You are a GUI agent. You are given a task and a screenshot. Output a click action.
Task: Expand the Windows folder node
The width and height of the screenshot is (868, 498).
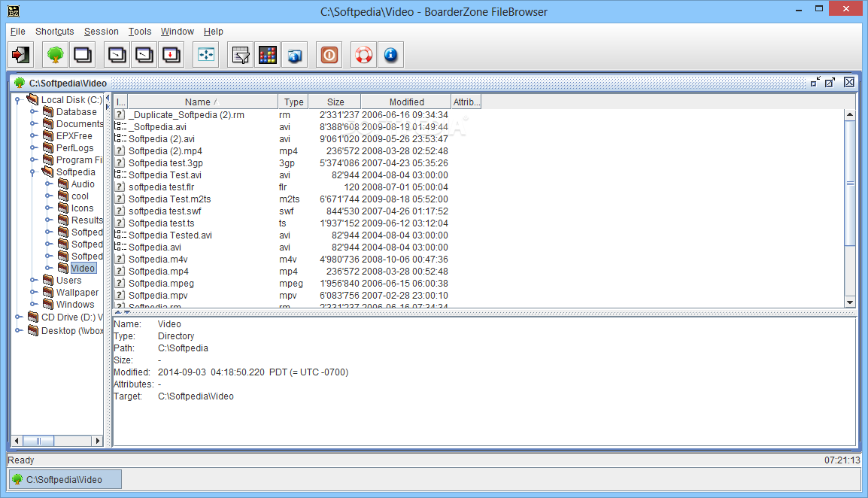33,304
